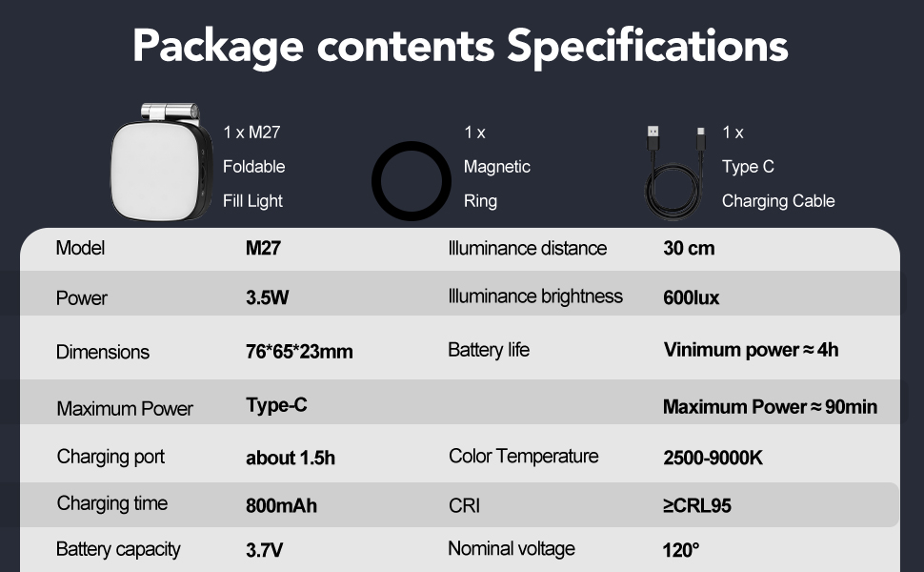Click the "about 1.5h" value

coord(291,458)
